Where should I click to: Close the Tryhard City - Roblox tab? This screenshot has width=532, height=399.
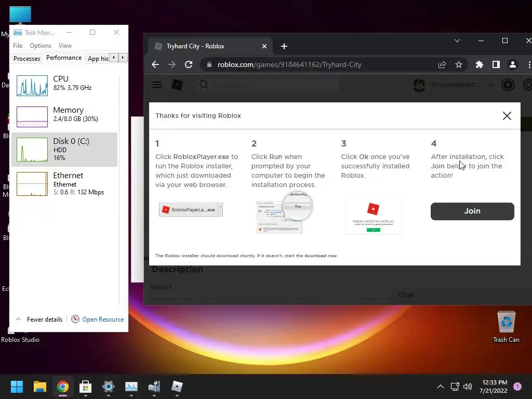coord(264,46)
